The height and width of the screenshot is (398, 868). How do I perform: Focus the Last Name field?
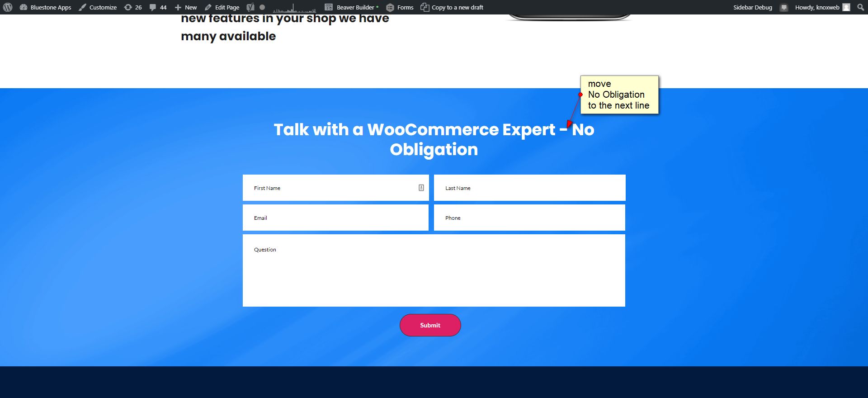pos(529,188)
